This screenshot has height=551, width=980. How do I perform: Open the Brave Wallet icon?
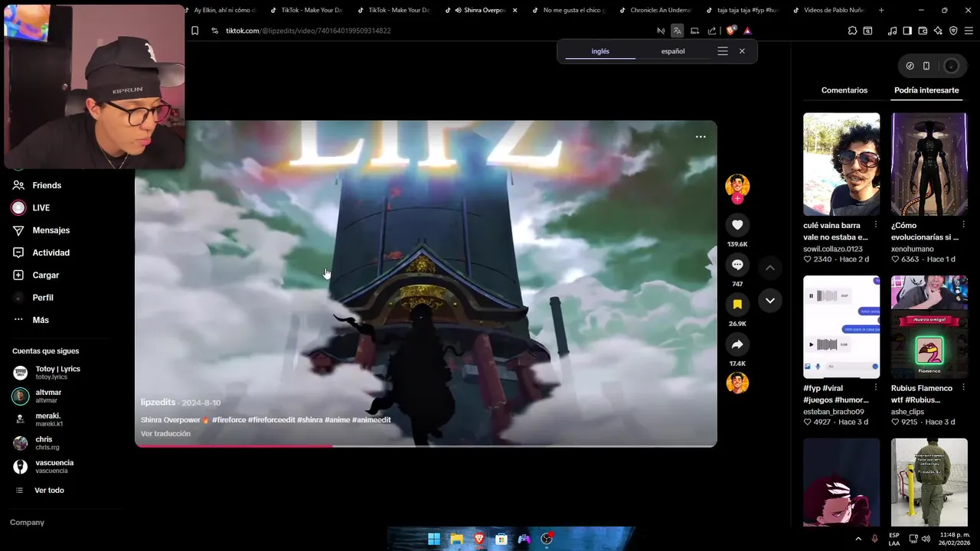(x=923, y=31)
